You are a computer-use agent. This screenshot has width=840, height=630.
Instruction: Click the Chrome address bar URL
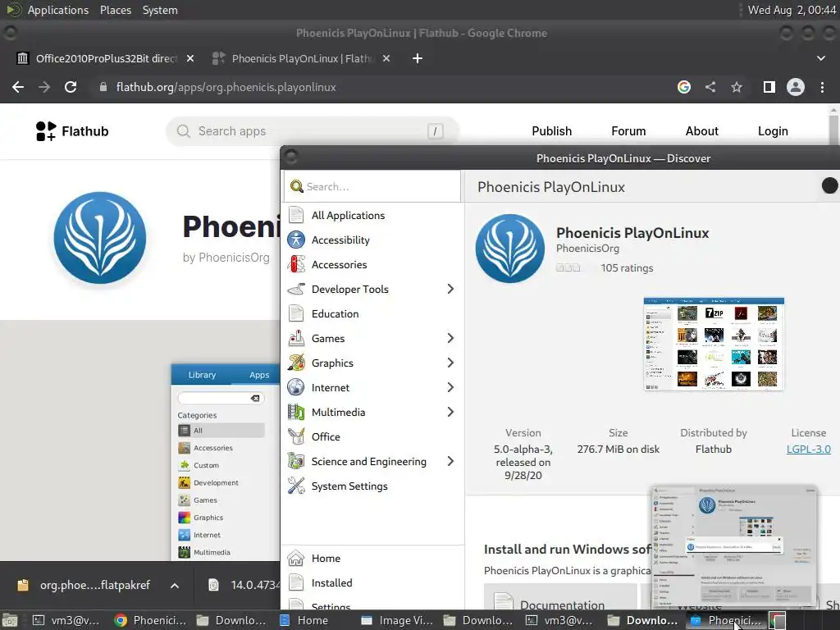coord(226,87)
